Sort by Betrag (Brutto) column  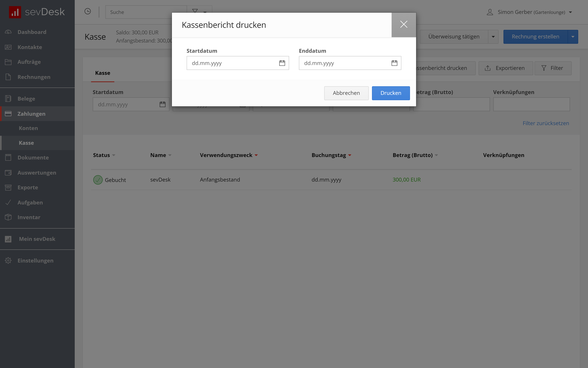415,155
